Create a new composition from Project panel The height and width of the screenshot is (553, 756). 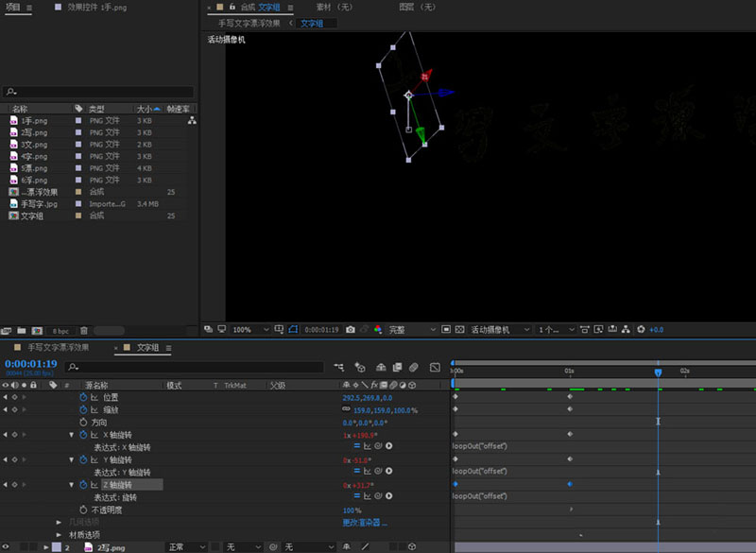pos(37,331)
